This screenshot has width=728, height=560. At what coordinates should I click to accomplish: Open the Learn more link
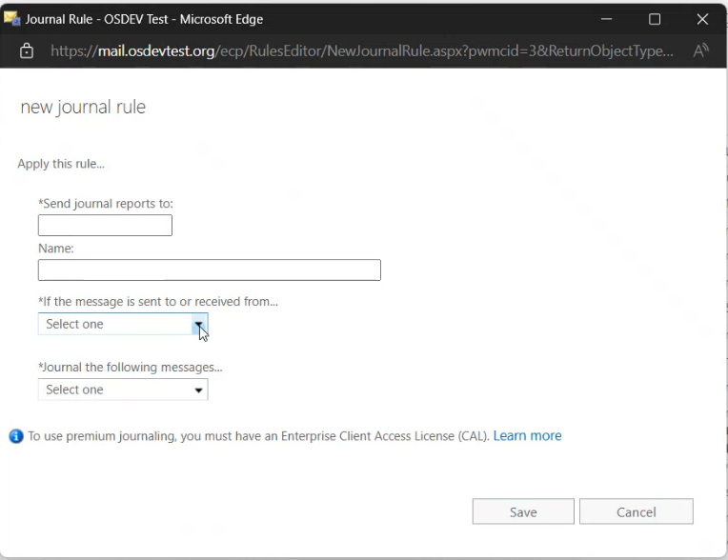[527, 436]
